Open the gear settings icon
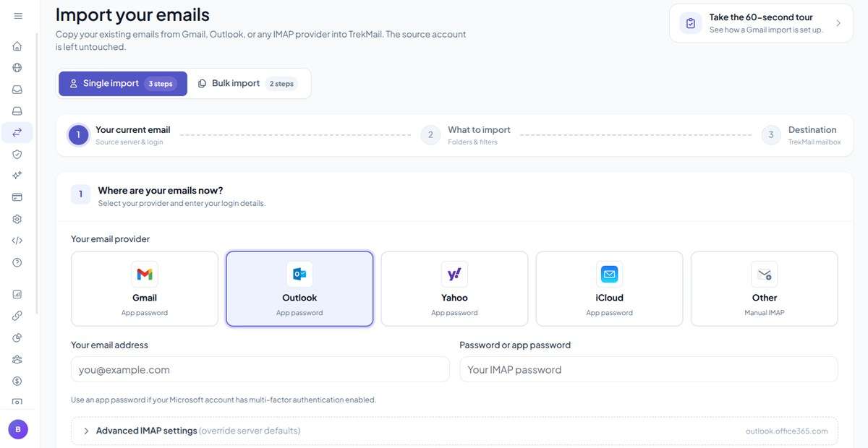Image resolution: width=868 pixels, height=448 pixels. click(x=17, y=219)
